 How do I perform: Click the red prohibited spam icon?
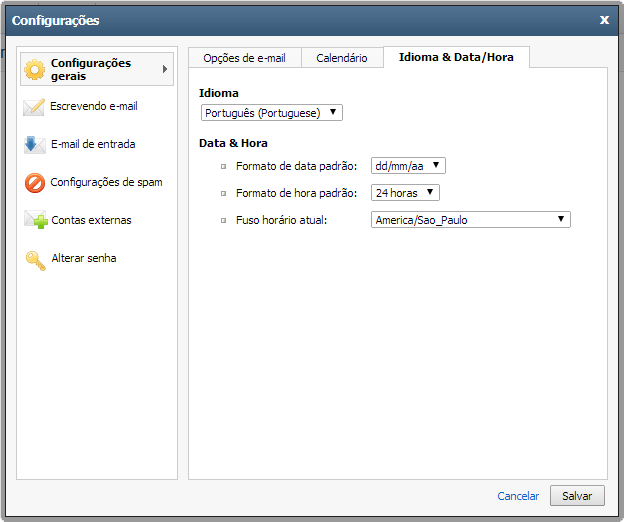point(35,183)
